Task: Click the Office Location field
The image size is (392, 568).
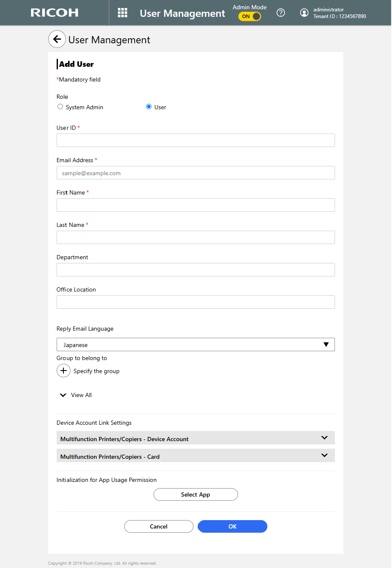Action: (196, 302)
